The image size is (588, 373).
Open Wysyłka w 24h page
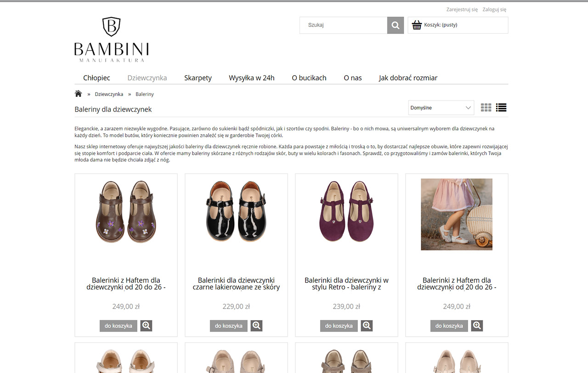click(x=252, y=78)
